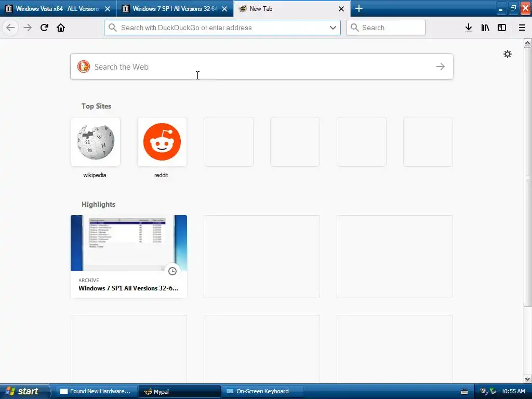Viewport: 532px width, 399px height.
Task: Click the keyboard tray icon
Action: pos(464,392)
